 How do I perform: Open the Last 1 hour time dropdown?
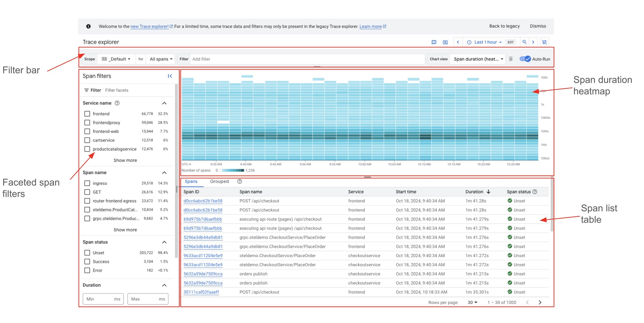pos(485,42)
